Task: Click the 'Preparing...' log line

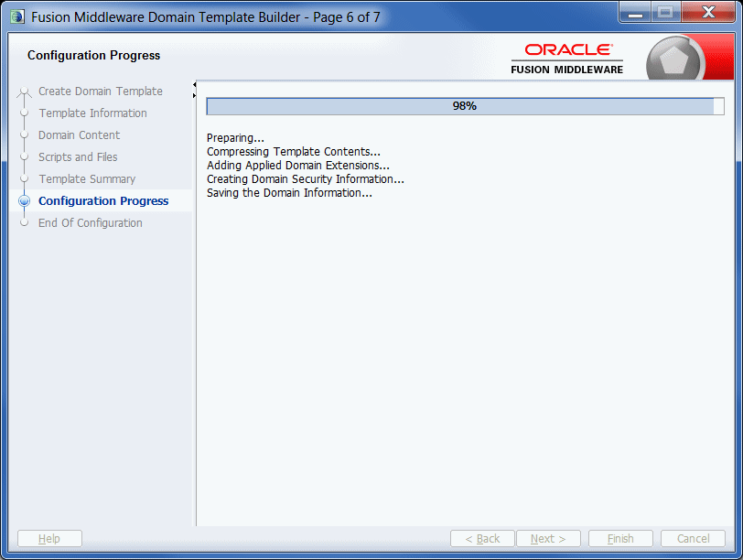Action: pos(235,138)
